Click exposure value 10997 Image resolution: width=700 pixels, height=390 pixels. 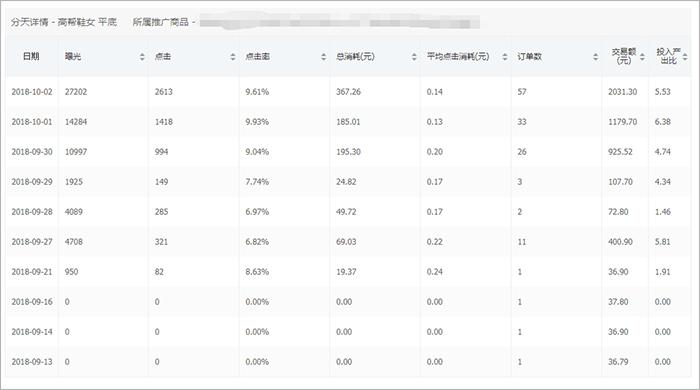76,152
